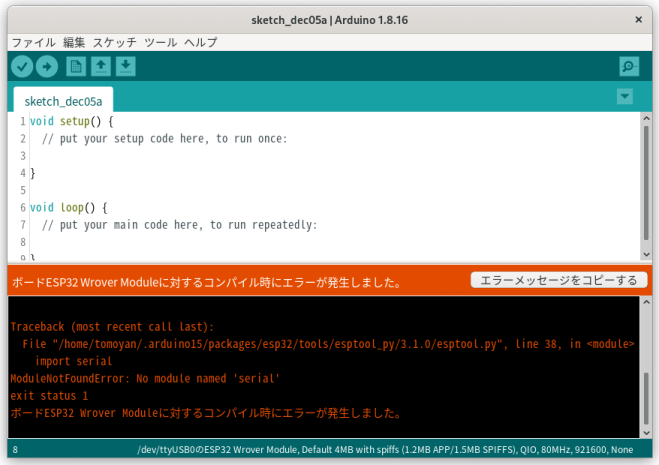Close the Arduino window

[638, 20]
